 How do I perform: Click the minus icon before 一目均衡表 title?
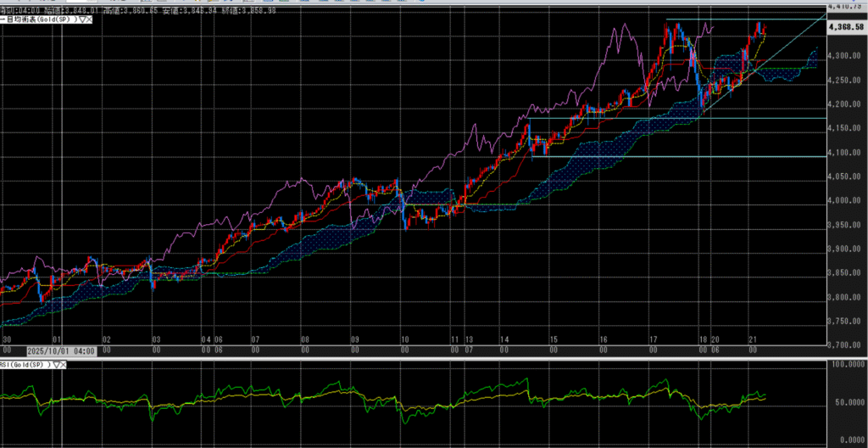(x=3, y=19)
